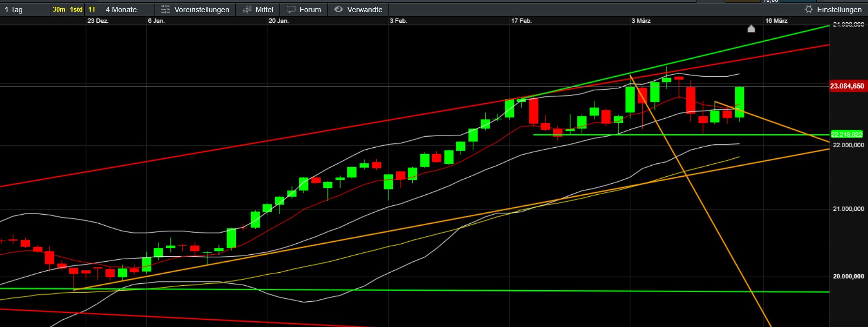The width and height of the screenshot is (868, 327).
Task: Open the Verwandte menu item
Action: pos(358,9)
